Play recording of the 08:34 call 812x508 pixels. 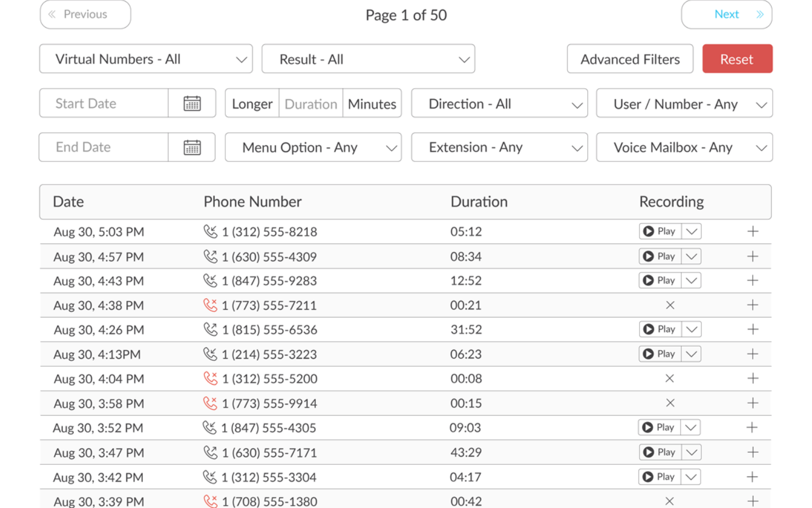pyautogui.click(x=660, y=256)
